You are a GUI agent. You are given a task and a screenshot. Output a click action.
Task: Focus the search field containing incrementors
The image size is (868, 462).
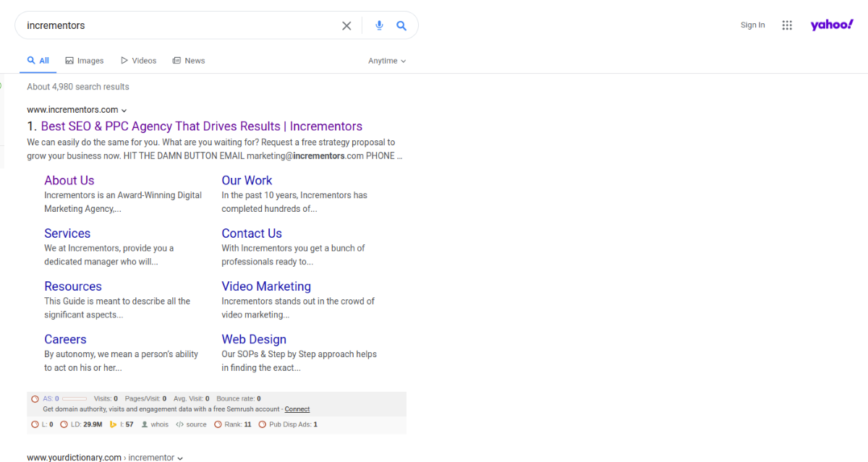(181, 25)
